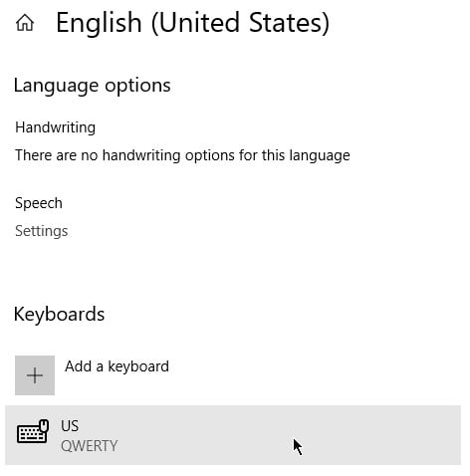Click the word States in page title
470x476 pixels.
point(289,23)
